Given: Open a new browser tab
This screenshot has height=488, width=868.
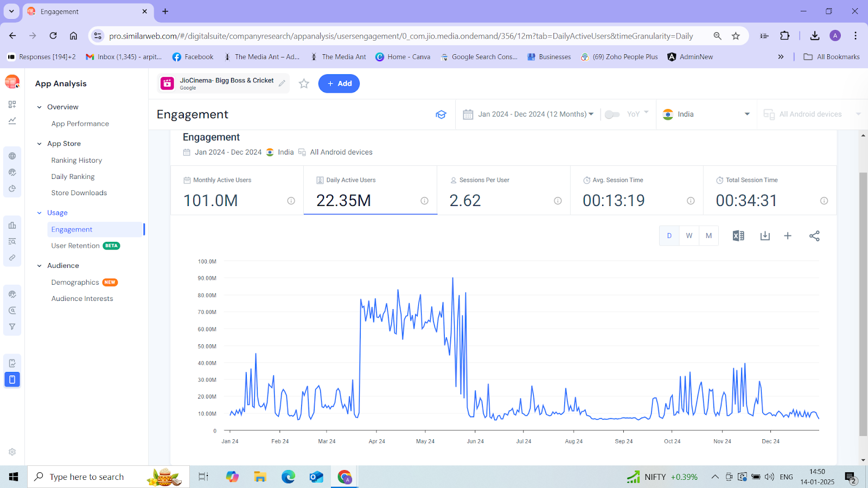Looking at the screenshot, I should tap(165, 11).
